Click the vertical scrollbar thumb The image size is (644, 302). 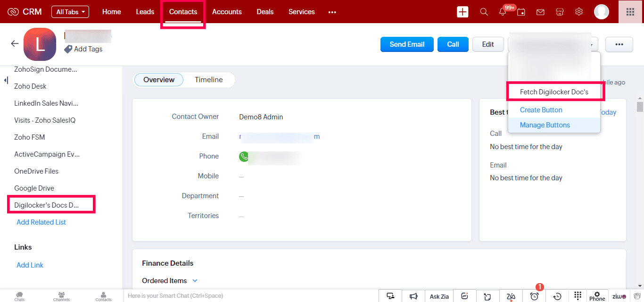tap(640, 107)
